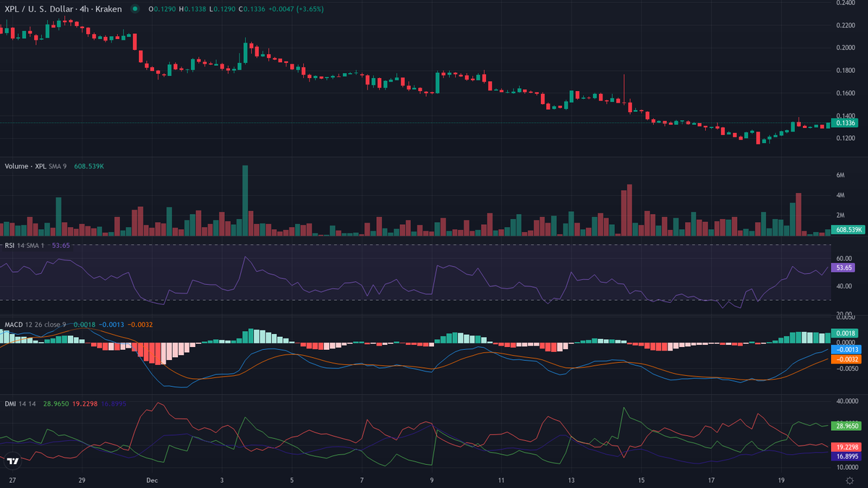
Task: Click the MACD histogram value label 0.0018
Action: click(846, 333)
